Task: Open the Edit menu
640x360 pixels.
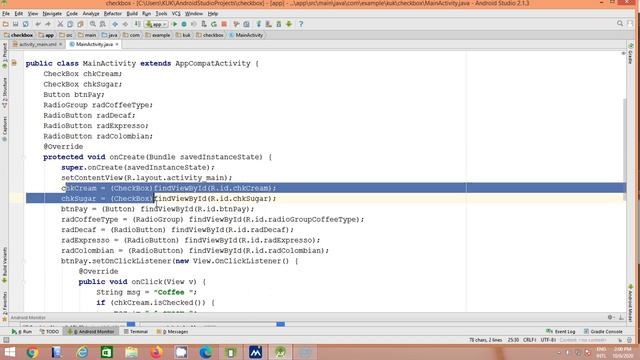Action: click(19, 13)
